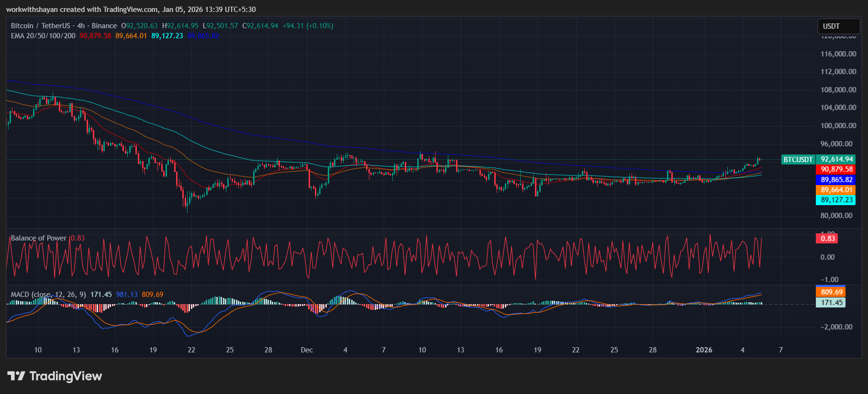Click the TradingView logo icon
Screen dimensions: 868x394
[x=16, y=376]
